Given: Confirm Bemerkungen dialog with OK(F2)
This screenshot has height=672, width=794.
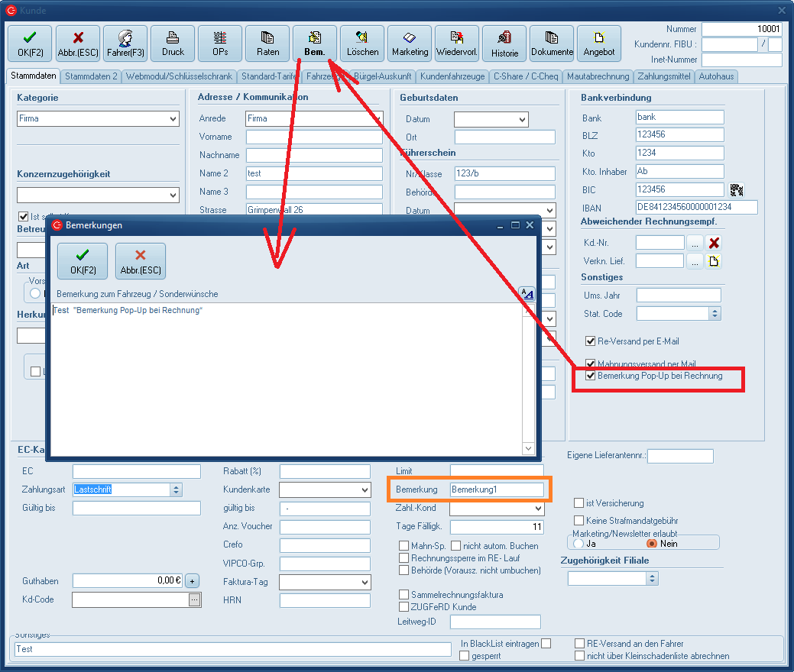Looking at the screenshot, I should 83,260.
